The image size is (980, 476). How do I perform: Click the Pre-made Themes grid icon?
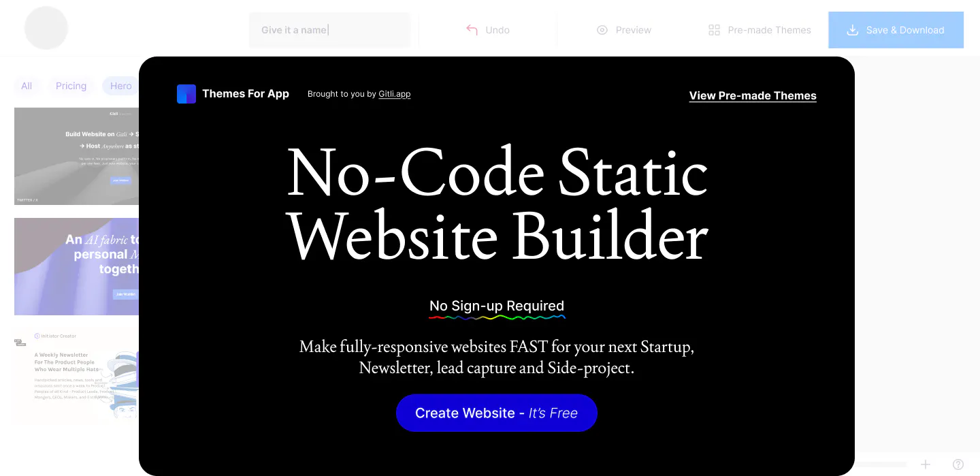pyautogui.click(x=714, y=30)
